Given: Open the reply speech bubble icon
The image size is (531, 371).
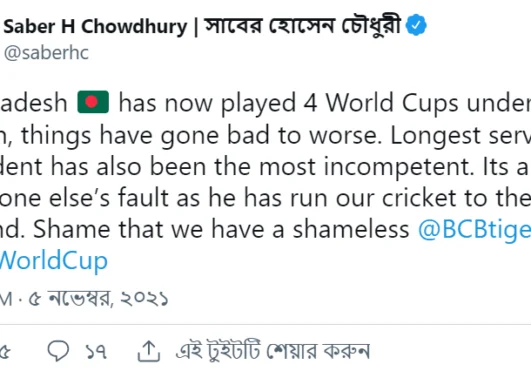Looking at the screenshot, I should pyautogui.click(x=58, y=351).
